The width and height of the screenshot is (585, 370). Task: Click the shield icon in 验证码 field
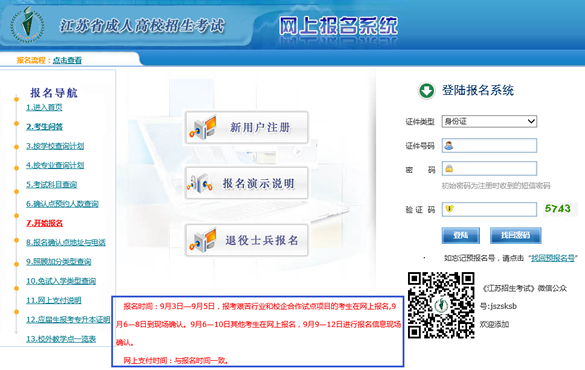[x=449, y=209]
